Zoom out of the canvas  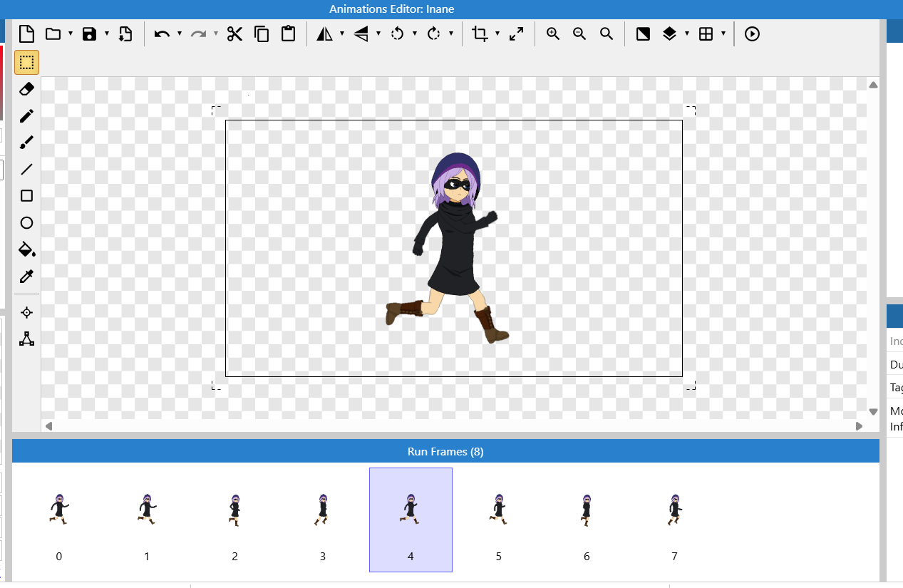579,33
